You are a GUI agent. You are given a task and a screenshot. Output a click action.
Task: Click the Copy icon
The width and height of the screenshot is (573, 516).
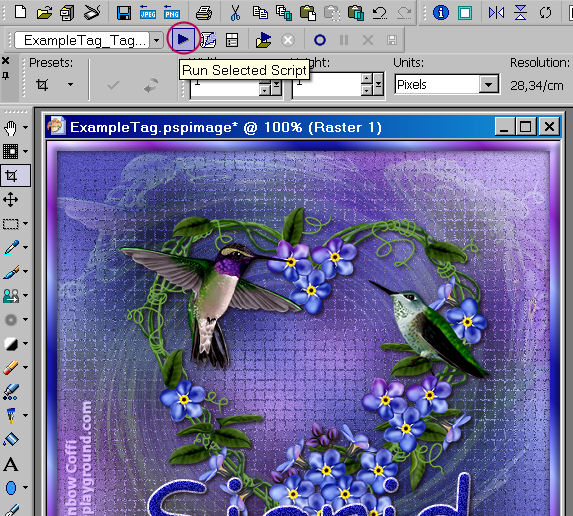point(260,13)
